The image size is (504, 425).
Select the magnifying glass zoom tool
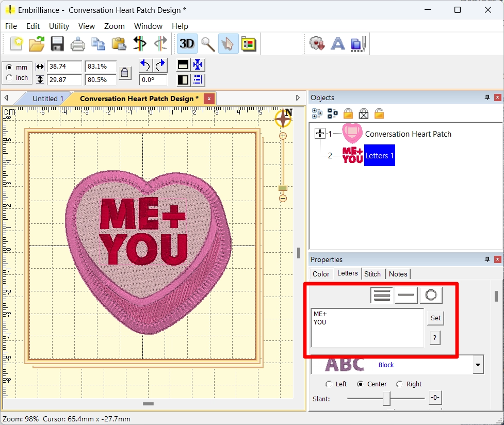(x=208, y=44)
